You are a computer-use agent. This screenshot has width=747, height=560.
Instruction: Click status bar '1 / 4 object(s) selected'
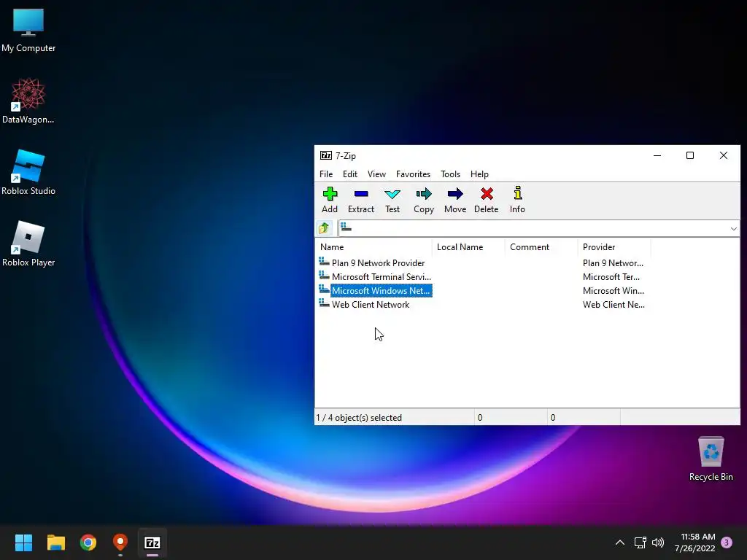click(x=359, y=418)
